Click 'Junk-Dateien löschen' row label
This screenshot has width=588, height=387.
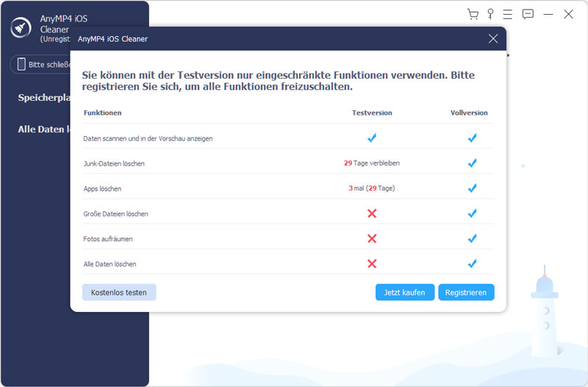(x=114, y=163)
